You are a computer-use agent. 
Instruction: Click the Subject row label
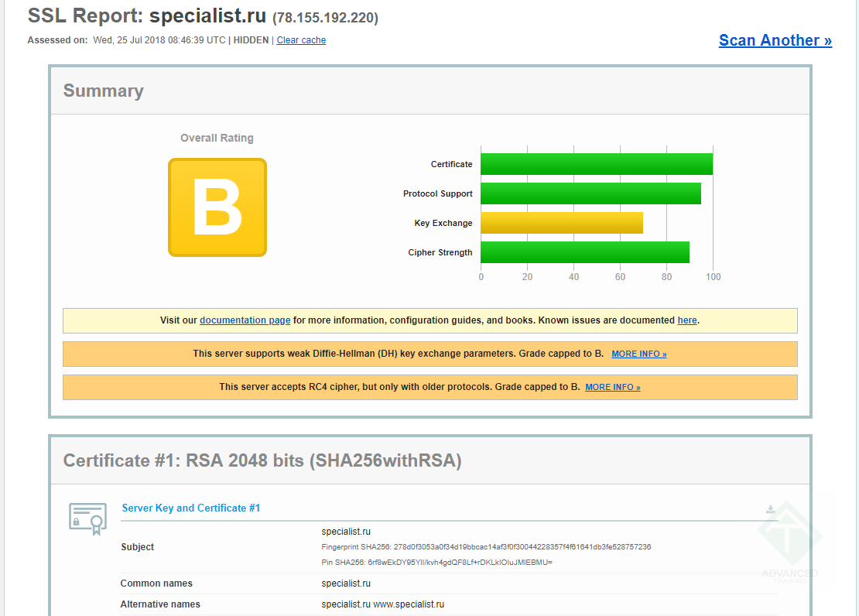(138, 547)
